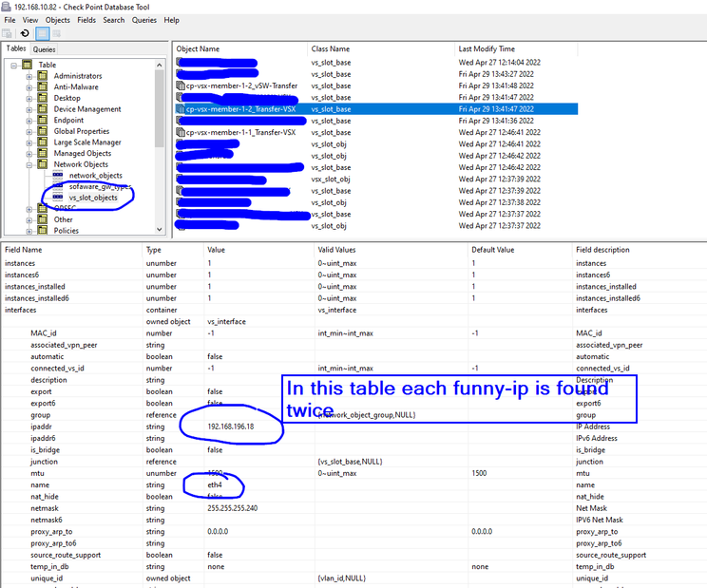Image resolution: width=707 pixels, height=588 pixels.
Task: Click the cp-vsx-member-1-1_Transfer-VSX object icon
Action: (x=181, y=133)
